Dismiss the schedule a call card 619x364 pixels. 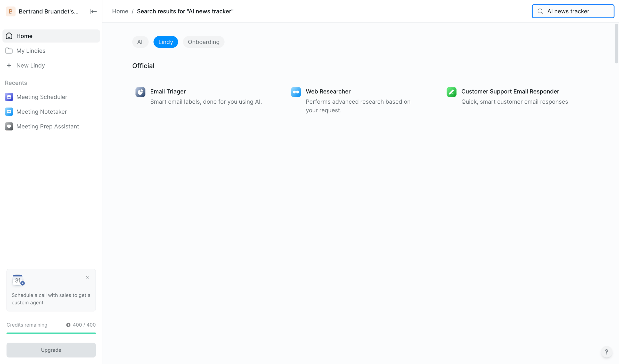[87, 277]
